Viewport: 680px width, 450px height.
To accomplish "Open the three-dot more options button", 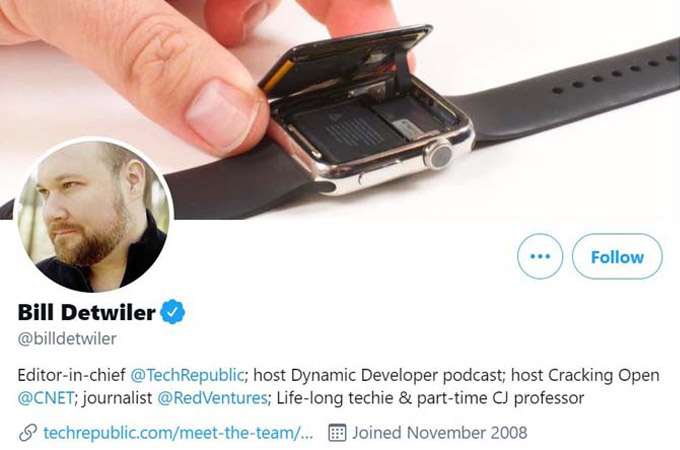I will 540,256.
